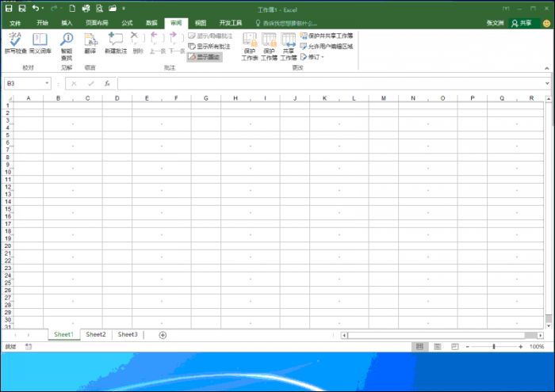Click the Open folder icon

(113, 8)
